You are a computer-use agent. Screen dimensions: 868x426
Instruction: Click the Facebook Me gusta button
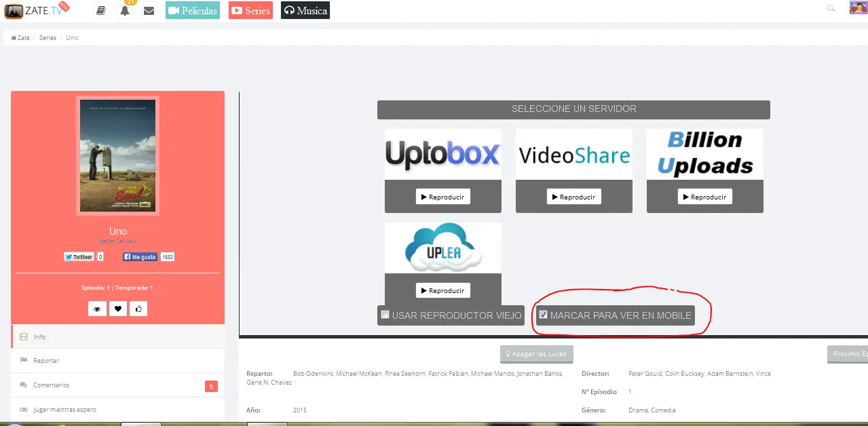click(x=140, y=257)
